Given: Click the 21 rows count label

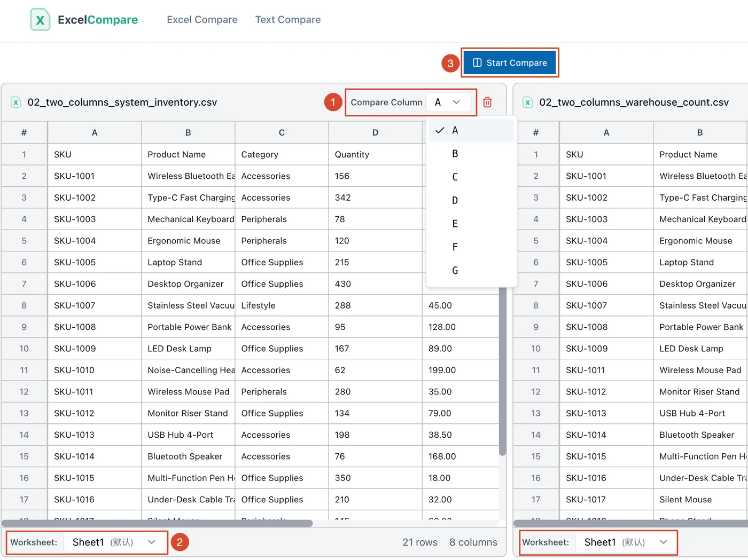Looking at the screenshot, I should coord(420,542).
